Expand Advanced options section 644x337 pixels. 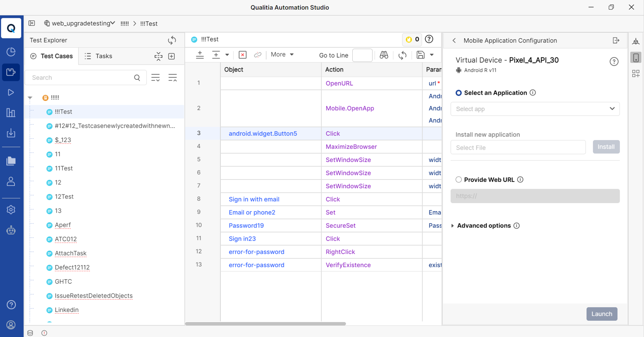point(452,226)
